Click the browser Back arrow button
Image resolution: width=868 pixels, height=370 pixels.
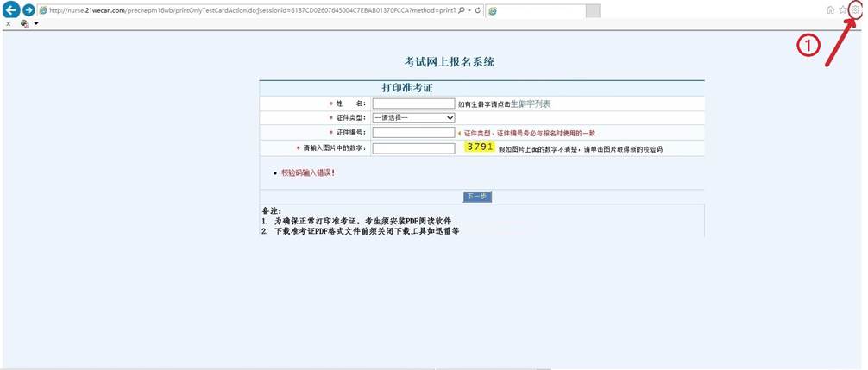pyautogui.click(x=11, y=10)
